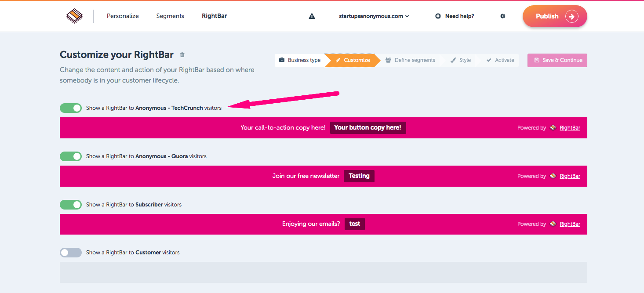
Task: Click the lifebuoy icon beside Need help?
Action: [x=438, y=16]
